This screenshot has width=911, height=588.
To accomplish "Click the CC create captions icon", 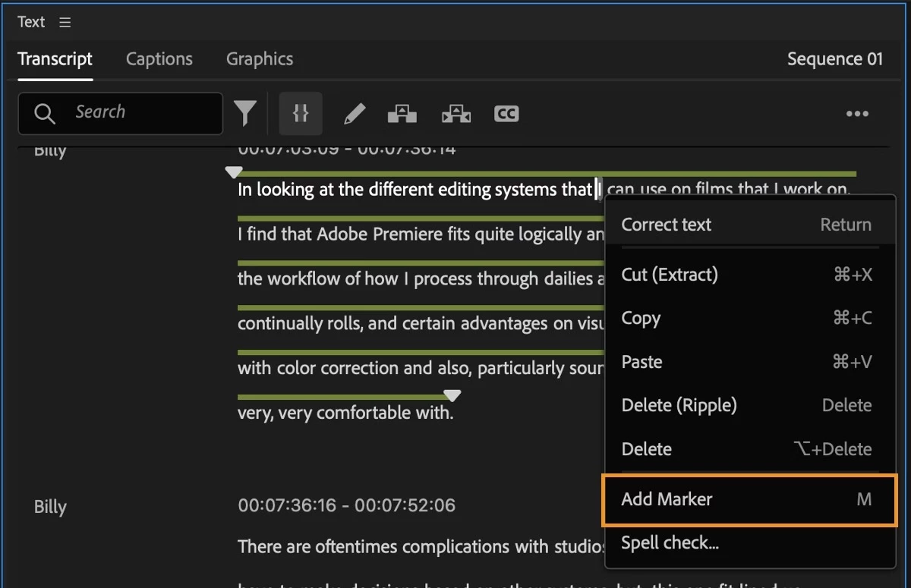I will (506, 114).
